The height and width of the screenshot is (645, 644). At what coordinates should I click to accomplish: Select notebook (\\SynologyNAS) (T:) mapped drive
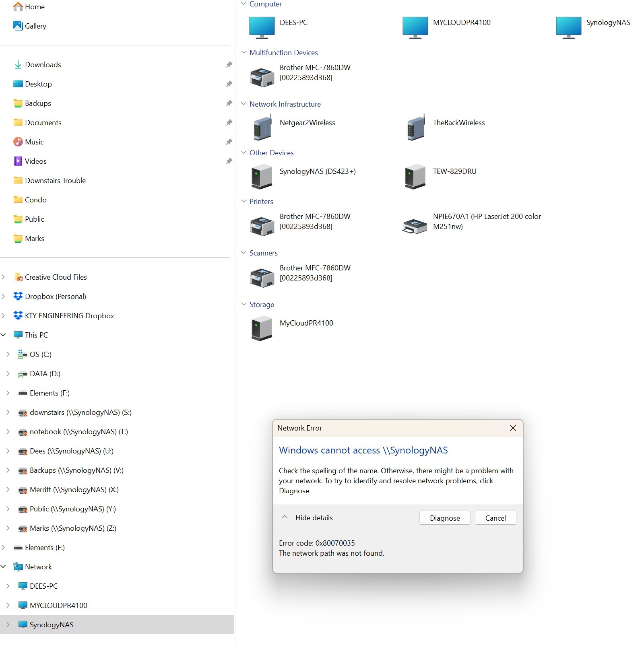(73, 431)
